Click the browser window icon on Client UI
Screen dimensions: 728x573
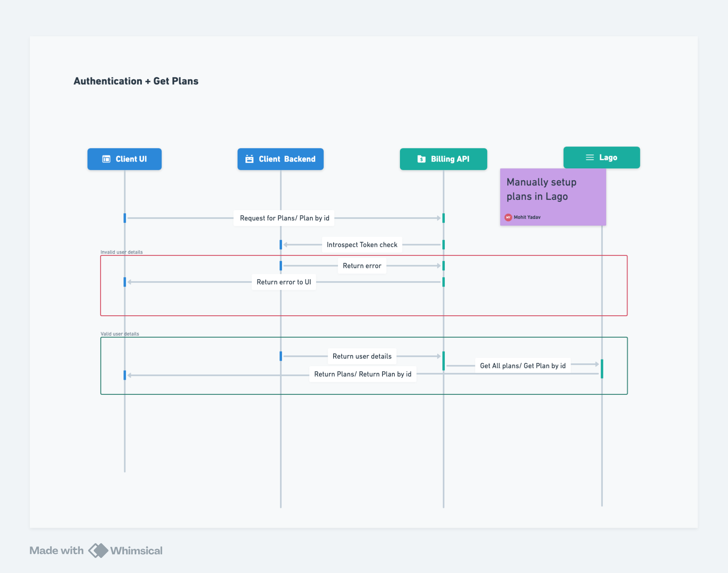106,159
